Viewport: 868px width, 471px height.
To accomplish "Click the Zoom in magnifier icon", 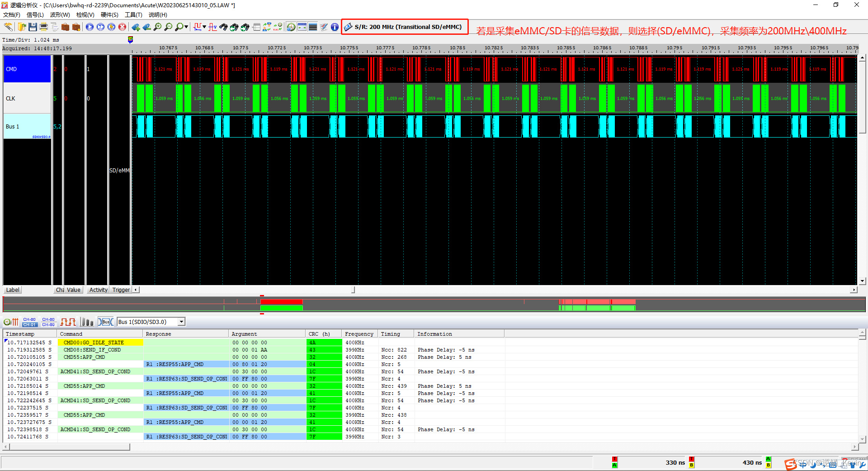I will point(157,27).
